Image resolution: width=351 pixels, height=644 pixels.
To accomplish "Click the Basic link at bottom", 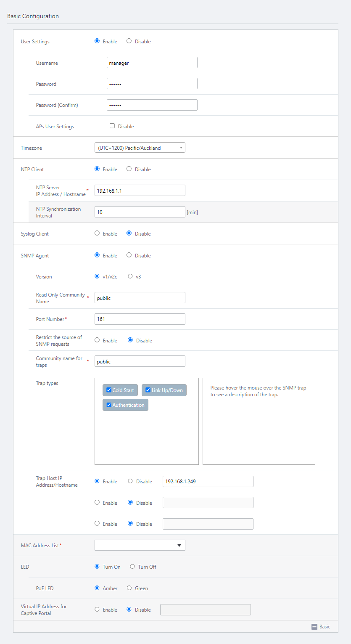I will coord(325,627).
